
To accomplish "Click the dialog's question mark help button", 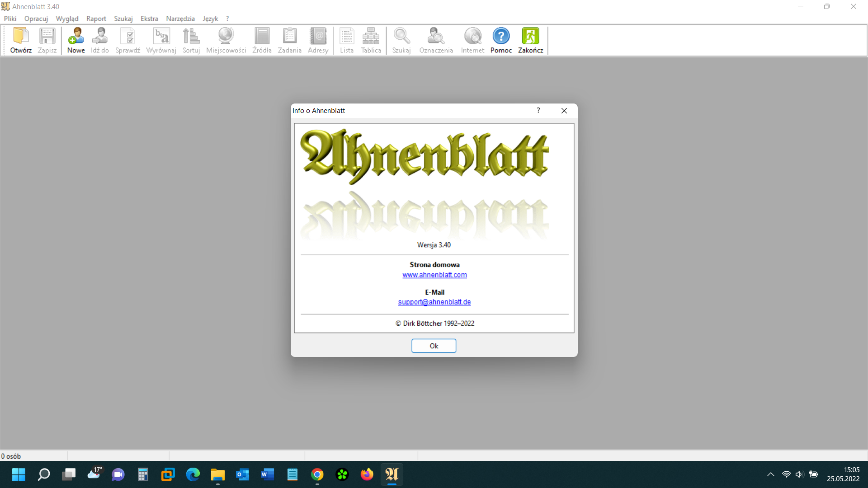I will coord(538,111).
